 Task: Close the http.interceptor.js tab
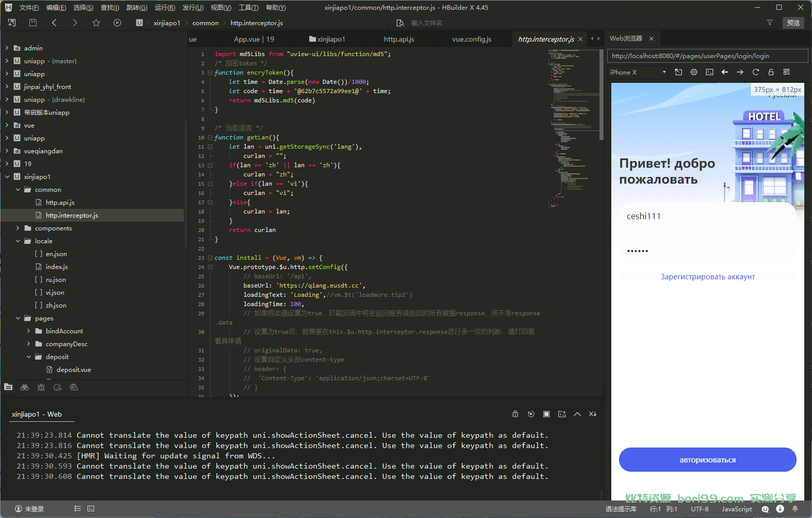pyautogui.click(x=580, y=39)
